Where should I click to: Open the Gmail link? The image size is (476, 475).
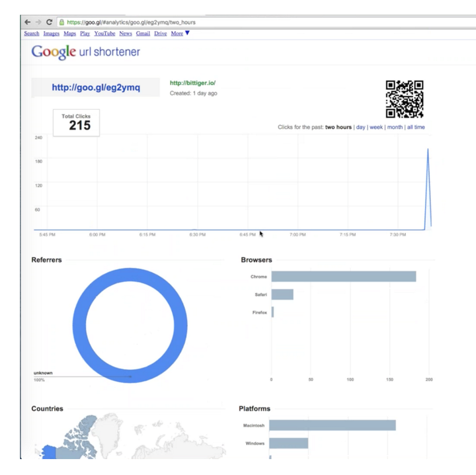(x=143, y=33)
